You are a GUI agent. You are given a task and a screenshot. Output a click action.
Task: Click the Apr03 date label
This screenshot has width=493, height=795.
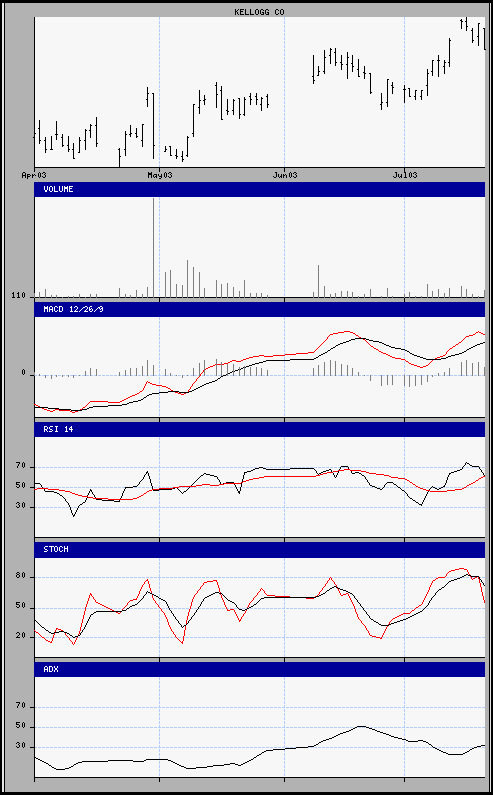click(x=34, y=175)
